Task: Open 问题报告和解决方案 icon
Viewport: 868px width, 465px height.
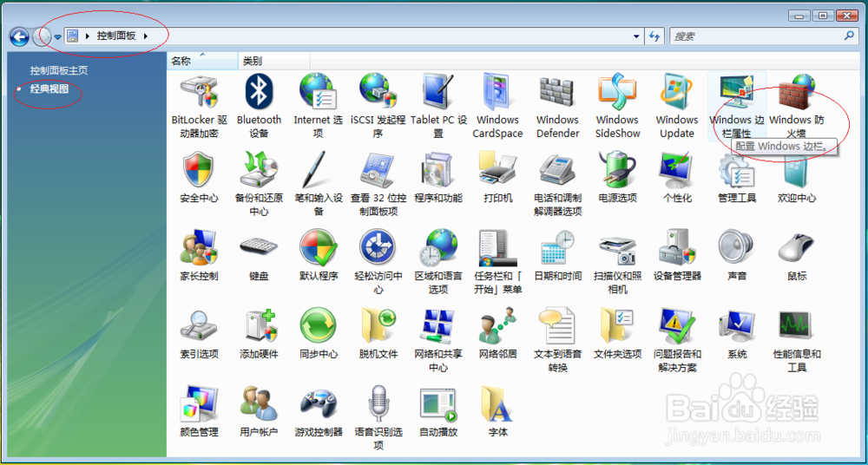Action: point(677,326)
